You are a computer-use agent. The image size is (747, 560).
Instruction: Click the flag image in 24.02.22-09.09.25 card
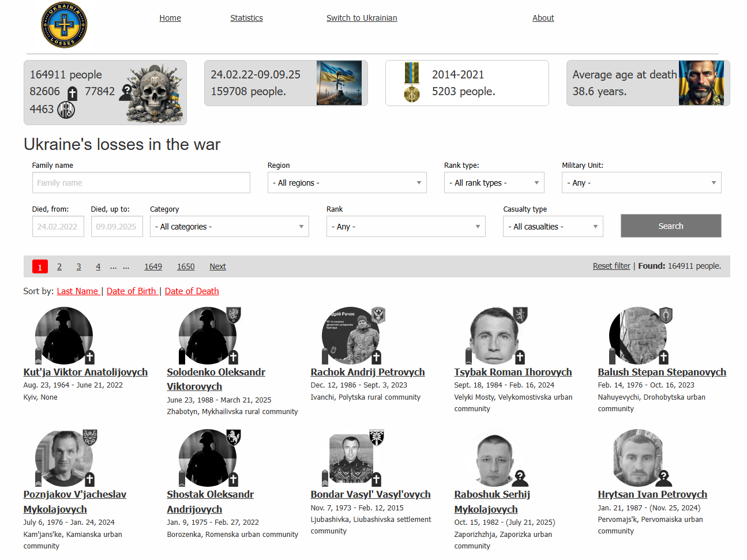(x=339, y=83)
